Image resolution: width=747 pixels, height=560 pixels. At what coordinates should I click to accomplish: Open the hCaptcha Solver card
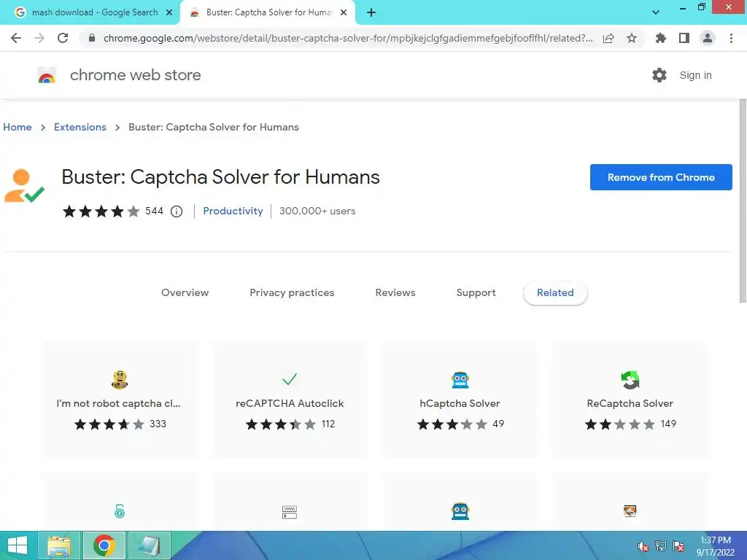point(460,399)
